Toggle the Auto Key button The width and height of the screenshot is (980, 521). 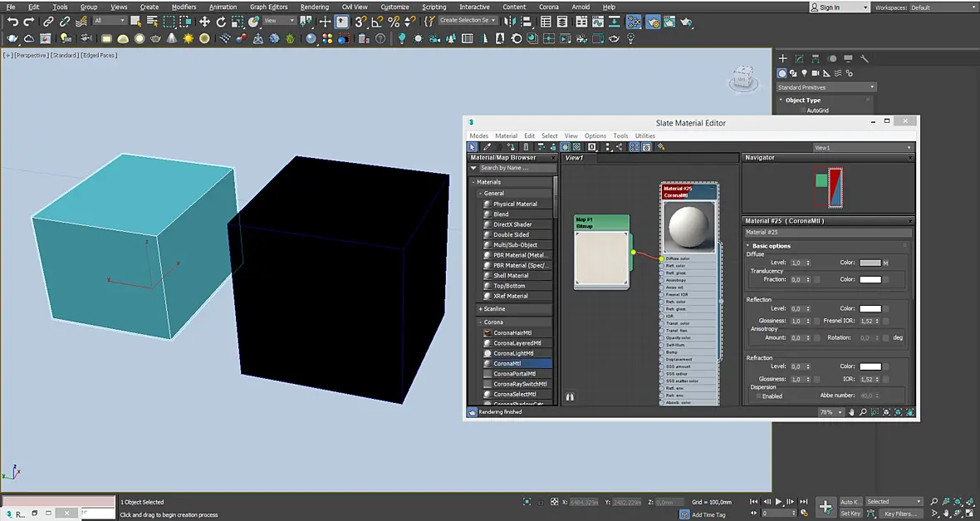(850, 502)
